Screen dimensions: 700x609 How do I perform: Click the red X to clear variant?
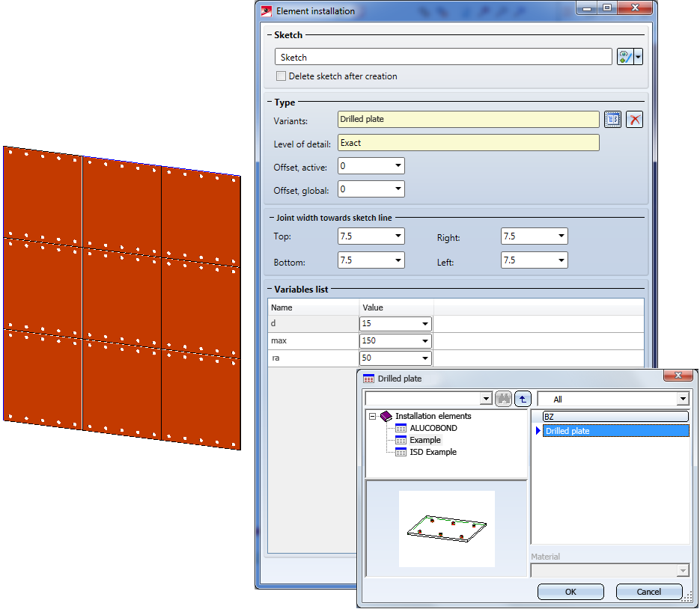[634, 120]
